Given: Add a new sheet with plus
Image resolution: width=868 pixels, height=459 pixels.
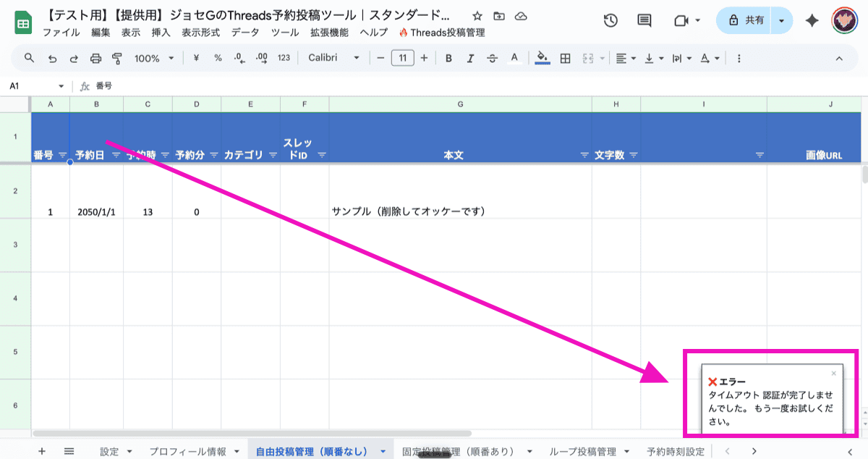Looking at the screenshot, I should 41,451.
